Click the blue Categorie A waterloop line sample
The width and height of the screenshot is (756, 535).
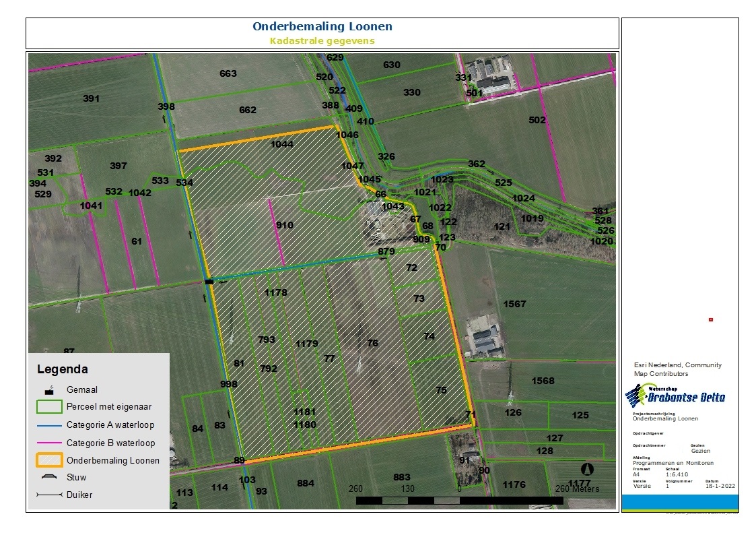(x=49, y=425)
